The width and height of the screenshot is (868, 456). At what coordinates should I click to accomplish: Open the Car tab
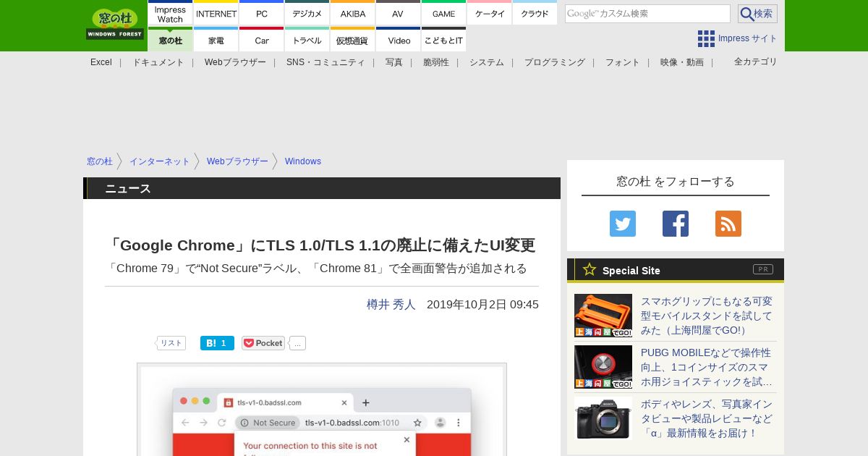coord(262,40)
